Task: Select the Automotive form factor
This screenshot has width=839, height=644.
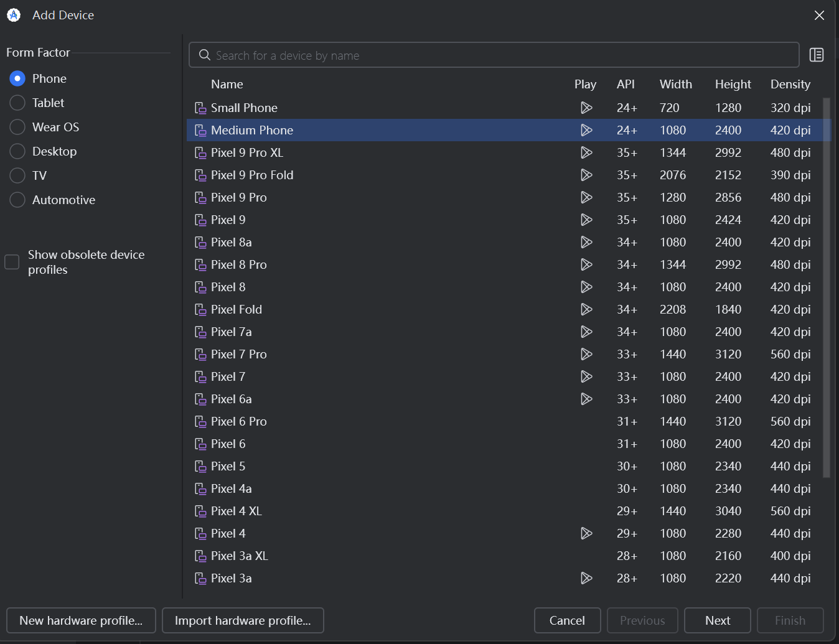Action: (x=17, y=200)
